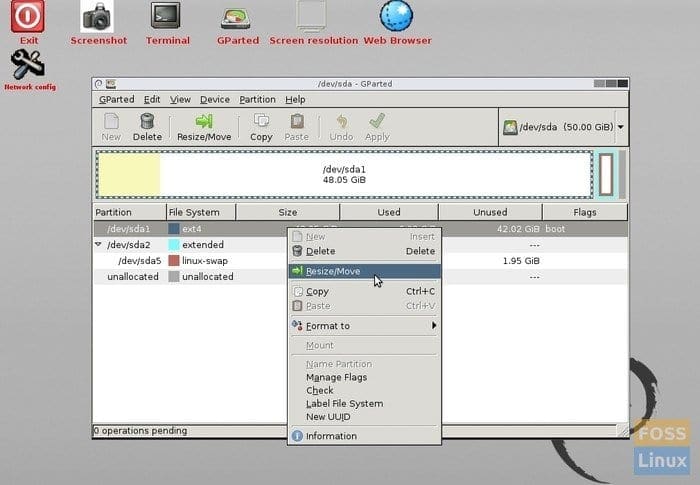Select the small extended partition block in disk map

click(x=606, y=175)
